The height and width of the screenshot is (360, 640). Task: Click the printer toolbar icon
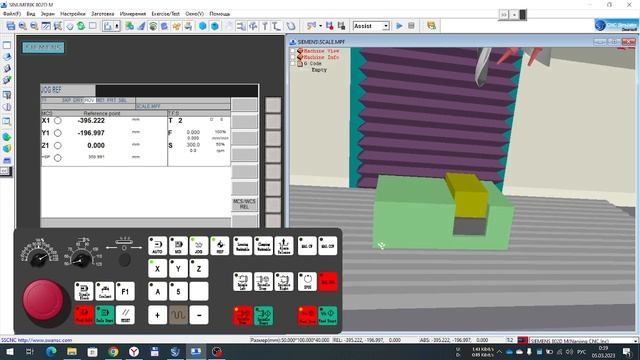[188, 26]
